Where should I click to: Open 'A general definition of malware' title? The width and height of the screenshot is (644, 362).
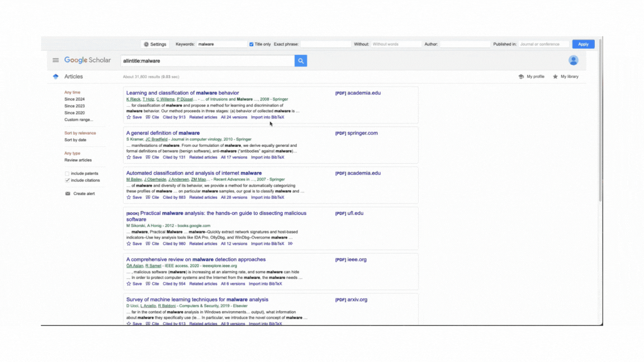163,133
